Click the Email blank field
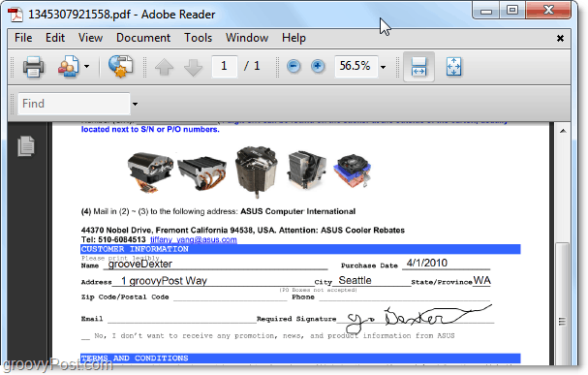The height and width of the screenshot is (375, 588). click(x=181, y=319)
